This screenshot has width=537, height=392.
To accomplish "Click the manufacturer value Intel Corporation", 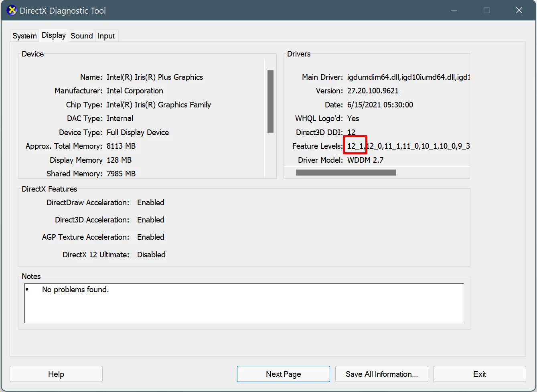I will (x=135, y=91).
